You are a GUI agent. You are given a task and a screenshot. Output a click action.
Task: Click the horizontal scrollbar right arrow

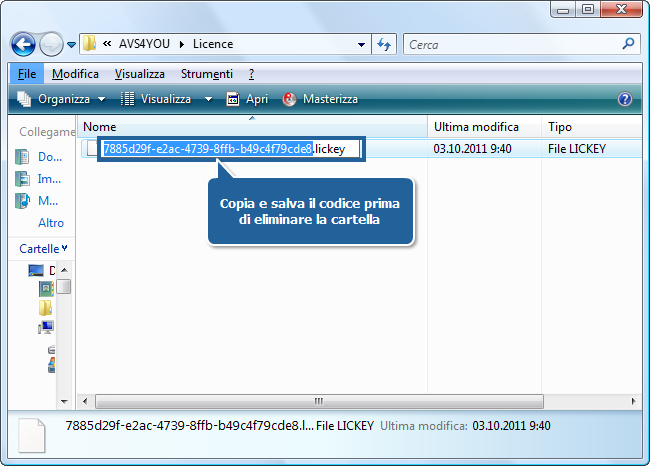[633, 401]
